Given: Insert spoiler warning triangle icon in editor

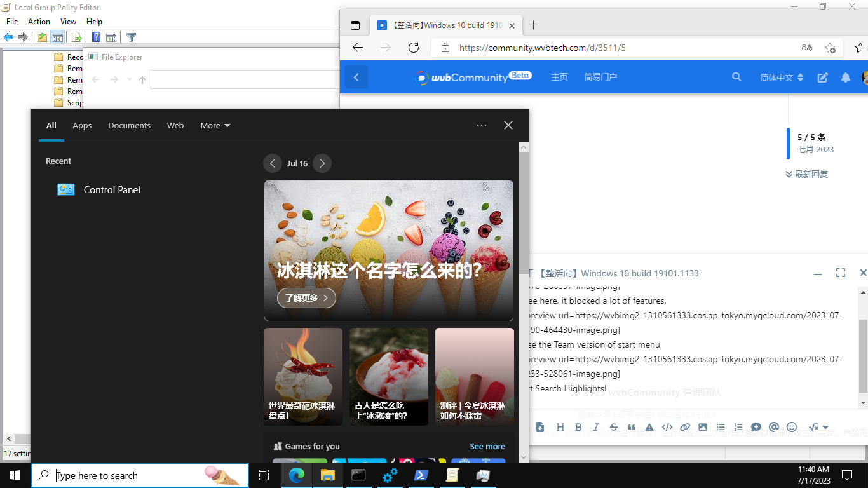Looking at the screenshot, I should [x=649, y=427].
